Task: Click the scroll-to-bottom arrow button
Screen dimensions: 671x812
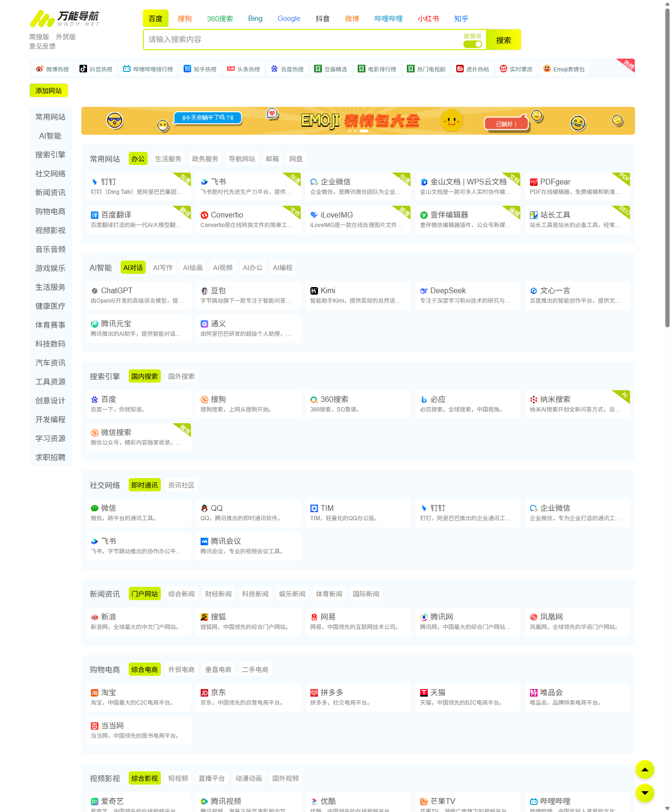Action: tap(645, 793)
